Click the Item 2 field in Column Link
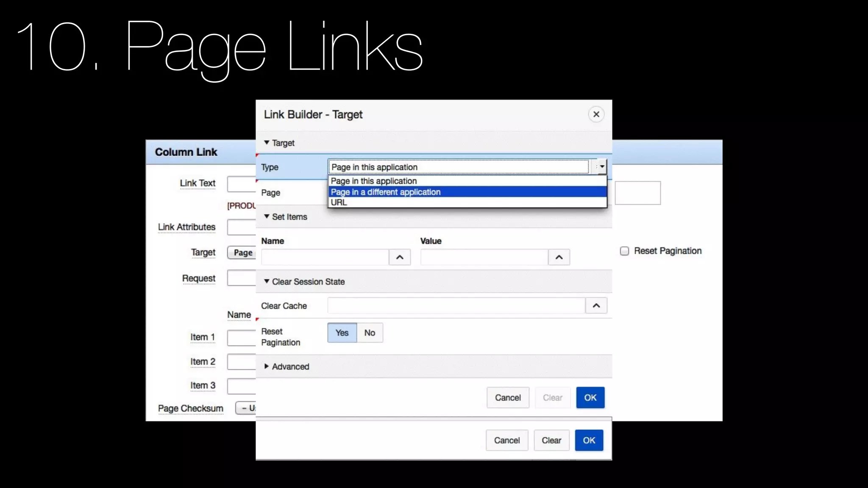Image resolution: width=868 pixels, height=488 pixels. (242, 362)
